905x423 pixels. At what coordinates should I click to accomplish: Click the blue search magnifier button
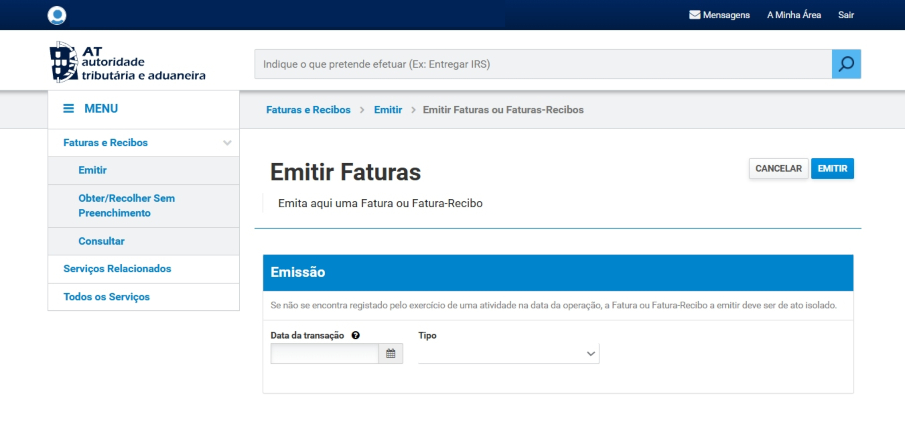click(x=846, y=64)
